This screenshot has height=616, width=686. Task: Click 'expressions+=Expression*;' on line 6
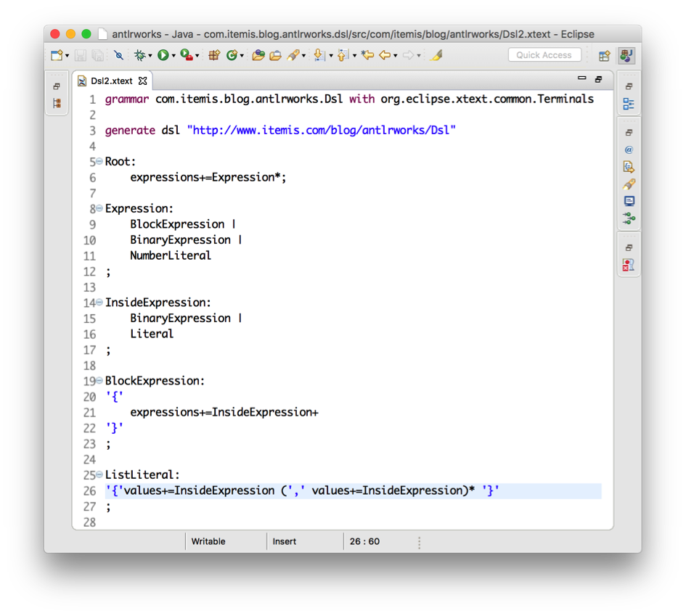[x=208, y=178]
